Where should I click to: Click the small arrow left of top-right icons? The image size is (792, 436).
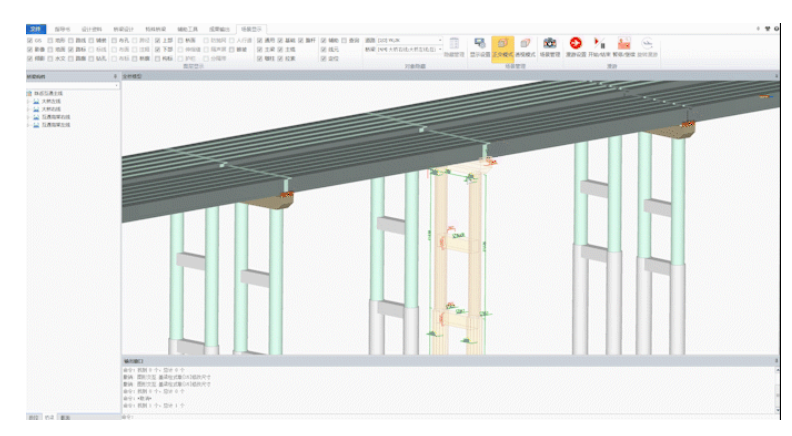click(758, 29)
